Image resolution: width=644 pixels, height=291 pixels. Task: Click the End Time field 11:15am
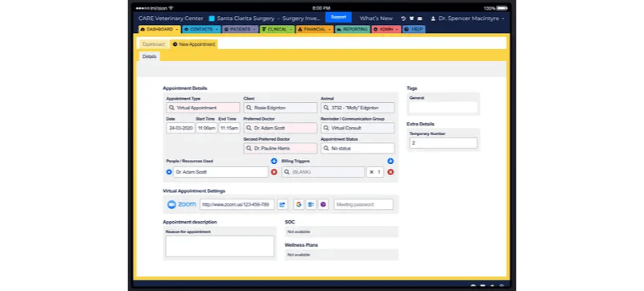tap(229, 128)
